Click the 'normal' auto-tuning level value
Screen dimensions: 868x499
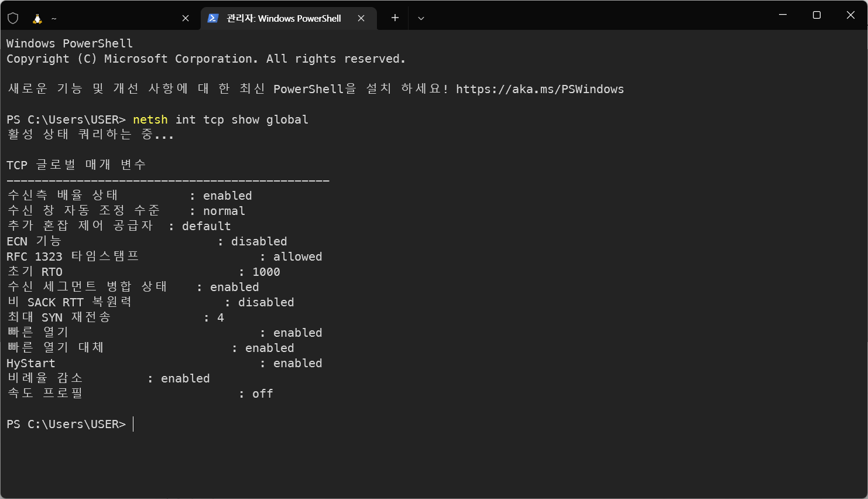224,211
